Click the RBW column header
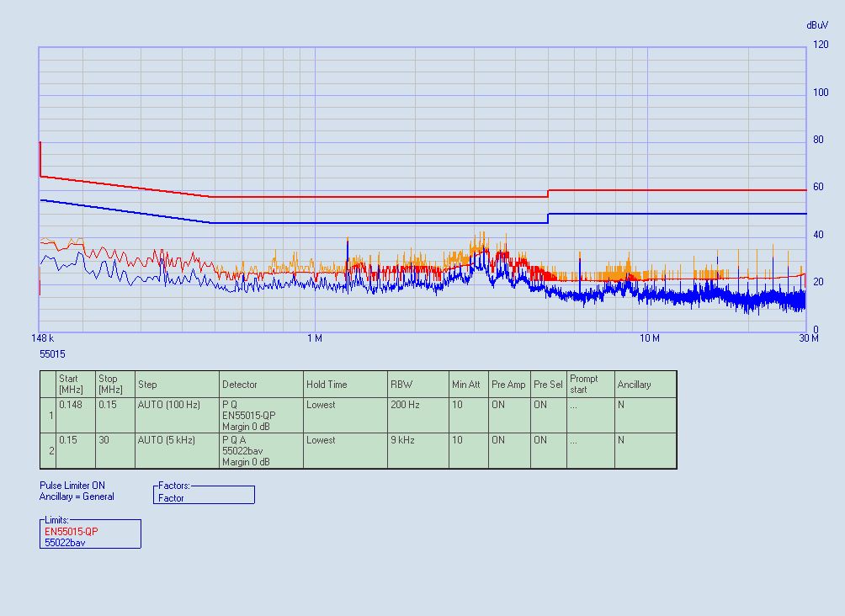845x616 pixels. pos(418,385)
